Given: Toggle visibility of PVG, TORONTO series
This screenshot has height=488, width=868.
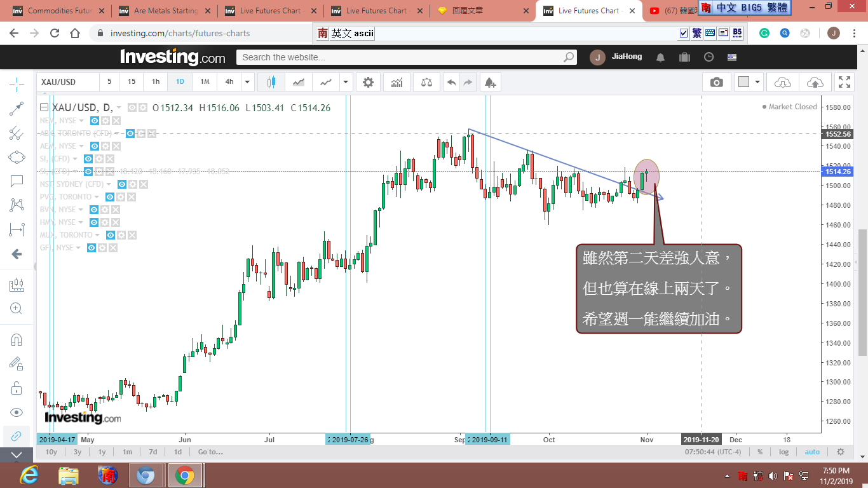Looking at the screenshot, I should pyautogui.click(x=109, y=197).
